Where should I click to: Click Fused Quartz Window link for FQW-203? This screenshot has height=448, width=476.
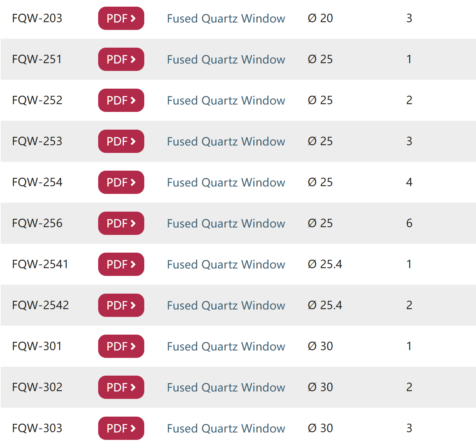coord(226,18)
